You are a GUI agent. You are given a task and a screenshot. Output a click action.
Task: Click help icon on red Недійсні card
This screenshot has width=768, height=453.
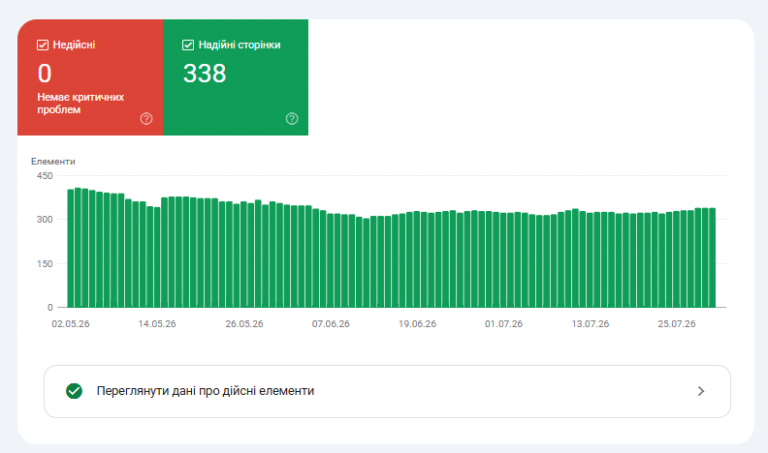[x=146, y=119]
